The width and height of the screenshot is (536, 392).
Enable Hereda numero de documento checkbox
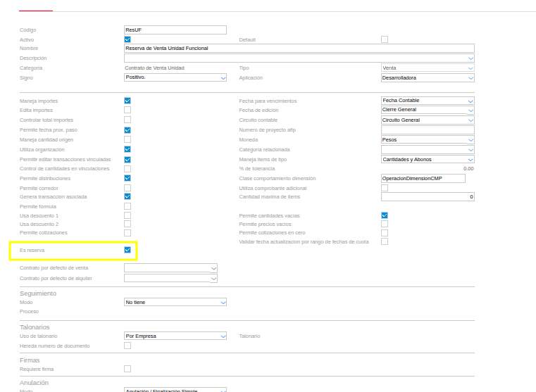pos(127,346)
